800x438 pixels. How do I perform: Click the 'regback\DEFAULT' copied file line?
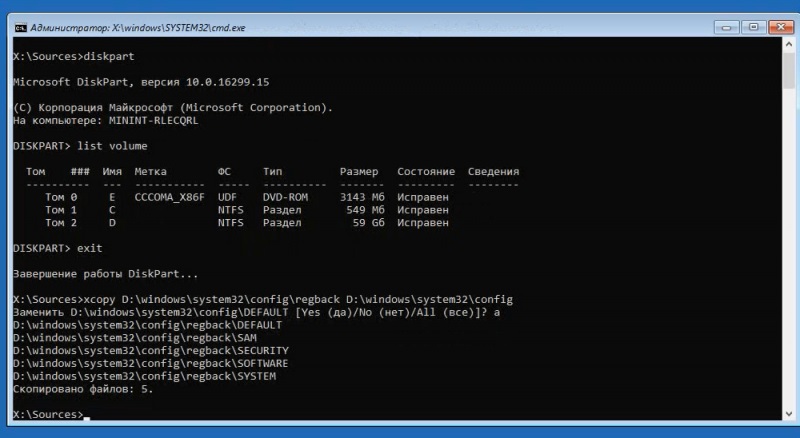pos(147,325)
